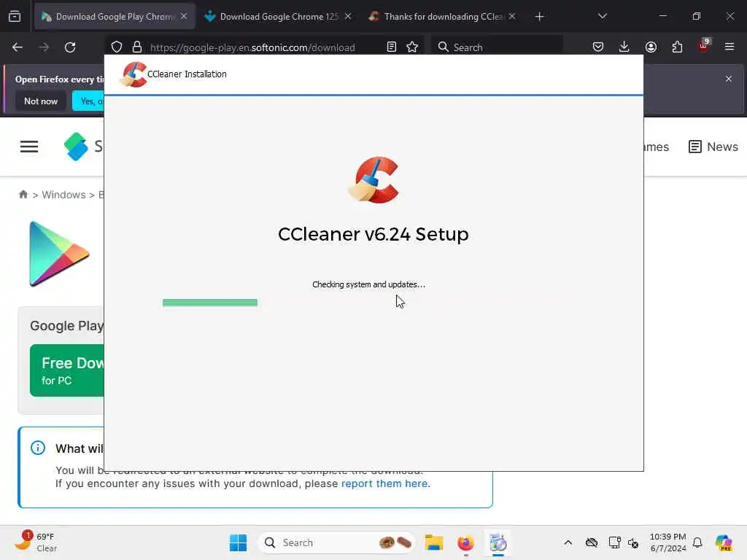Open Softonic site hamburger menu
Screen dimensions: 747x560
coord(29,147)
